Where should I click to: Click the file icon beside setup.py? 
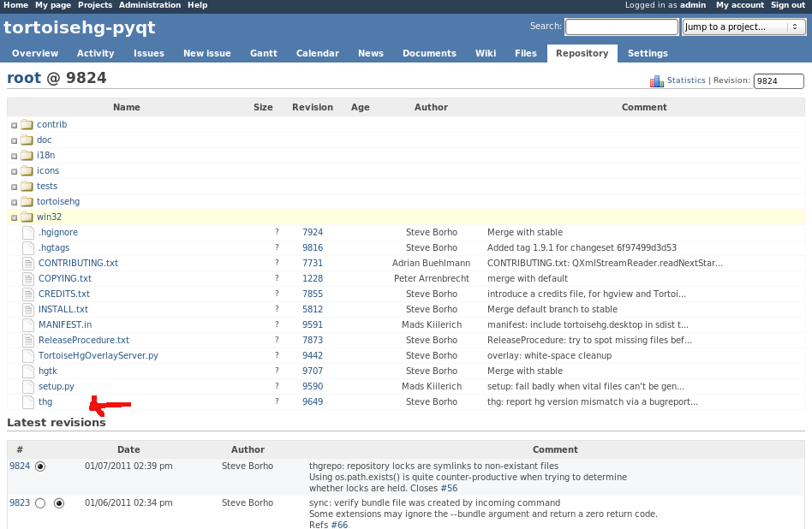[x=28, y=386]
